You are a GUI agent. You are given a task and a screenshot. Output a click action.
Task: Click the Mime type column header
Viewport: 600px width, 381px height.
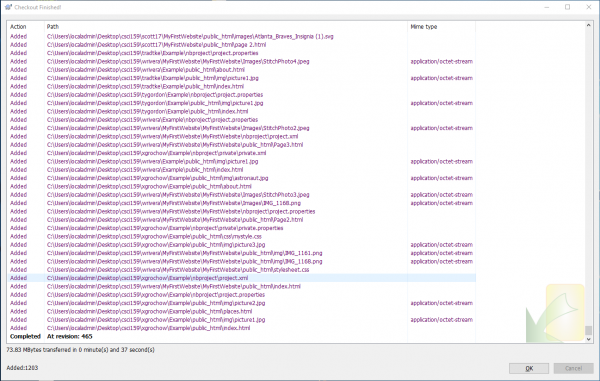tap(424, 26)
